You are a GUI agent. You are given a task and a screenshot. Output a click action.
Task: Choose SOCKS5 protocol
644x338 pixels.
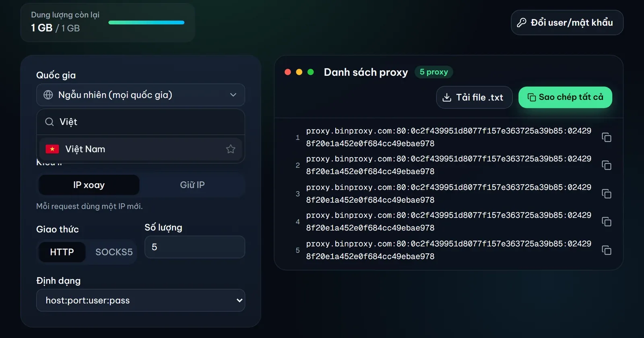[x=114, y=252]
